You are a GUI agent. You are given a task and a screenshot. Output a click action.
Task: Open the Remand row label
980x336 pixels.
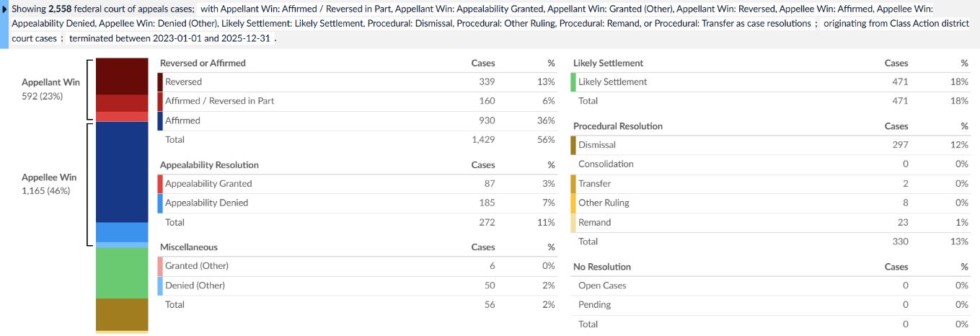pyautogui.click(x=594, y=223)
